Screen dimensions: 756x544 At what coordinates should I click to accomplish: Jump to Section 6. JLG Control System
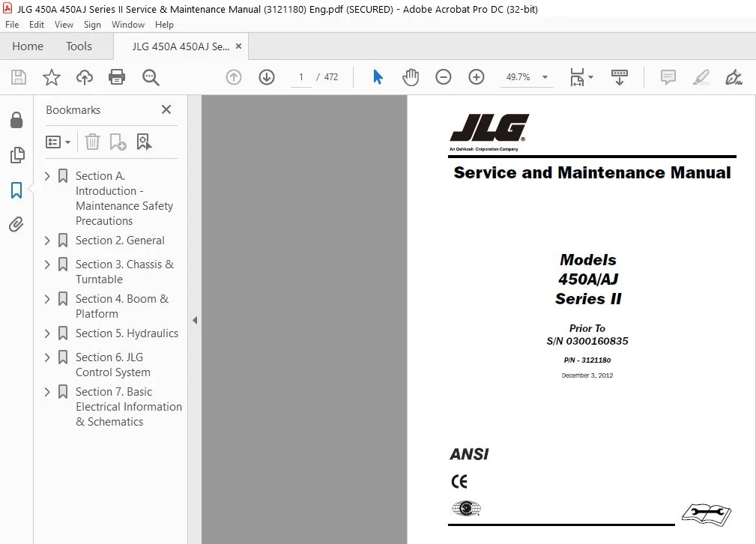point(113,365)
